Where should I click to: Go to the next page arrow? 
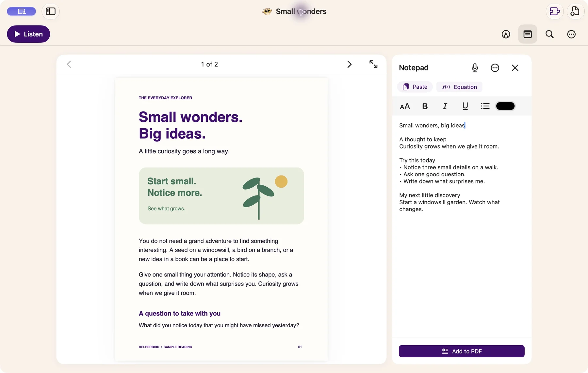coord(350,64)
